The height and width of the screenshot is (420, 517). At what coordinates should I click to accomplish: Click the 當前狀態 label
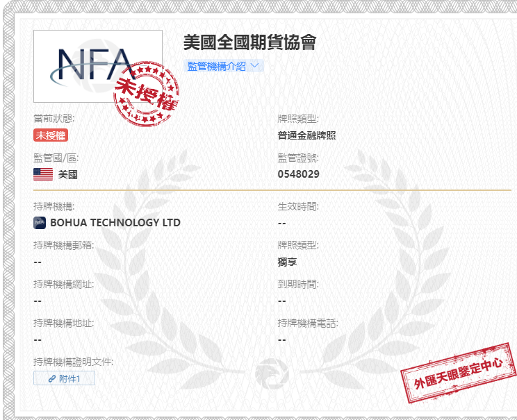54,118
